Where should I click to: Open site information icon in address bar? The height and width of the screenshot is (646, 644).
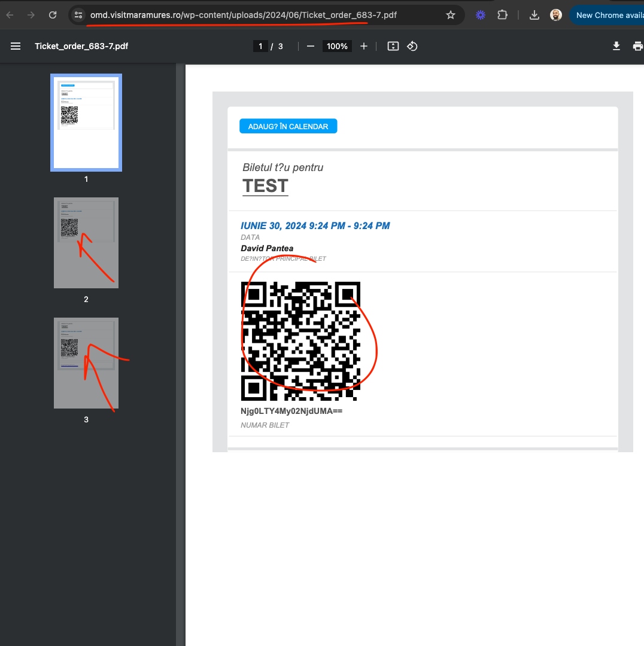click(x=78, y=15)
